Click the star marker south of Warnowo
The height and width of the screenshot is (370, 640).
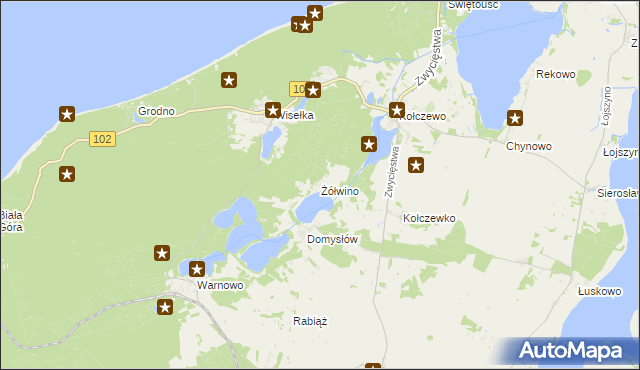coord(165,307)
